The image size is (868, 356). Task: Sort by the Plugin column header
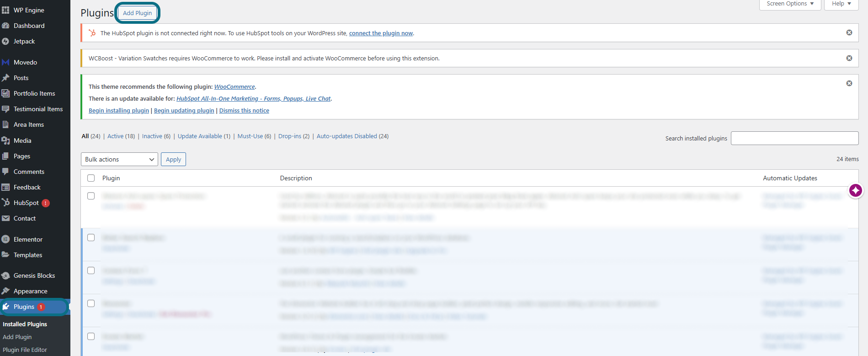[x=111, y=178]
